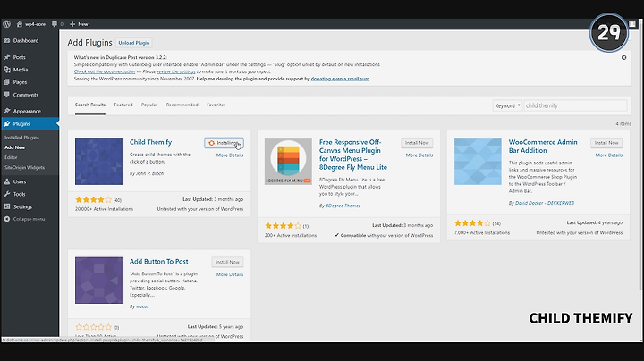Install the 8Degree Fly Menu Lite plugin

pos(417,143)
